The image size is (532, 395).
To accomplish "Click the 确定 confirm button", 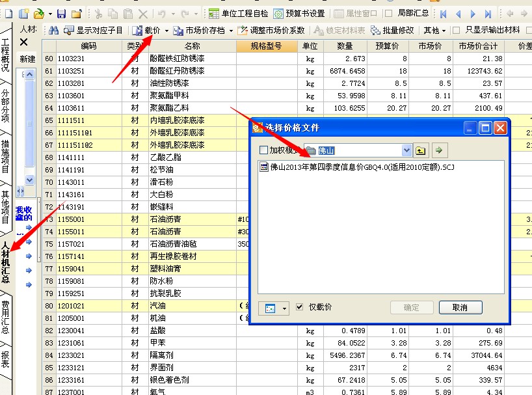I will (412, 307).
